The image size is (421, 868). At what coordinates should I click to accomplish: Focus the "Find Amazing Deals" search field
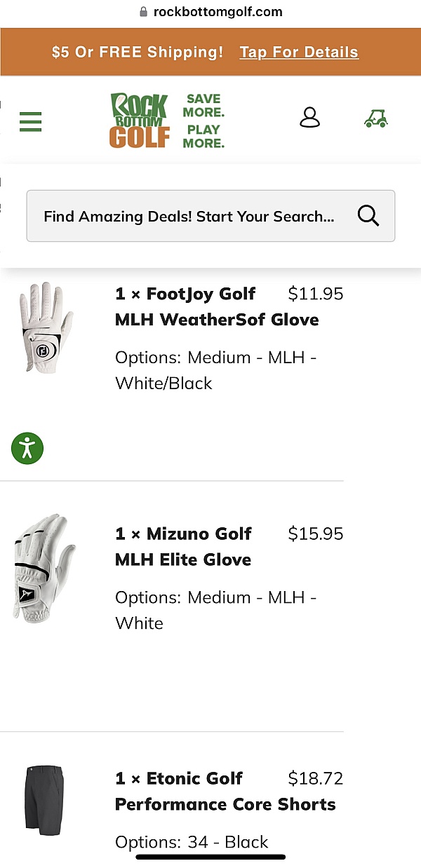point(189,216)
